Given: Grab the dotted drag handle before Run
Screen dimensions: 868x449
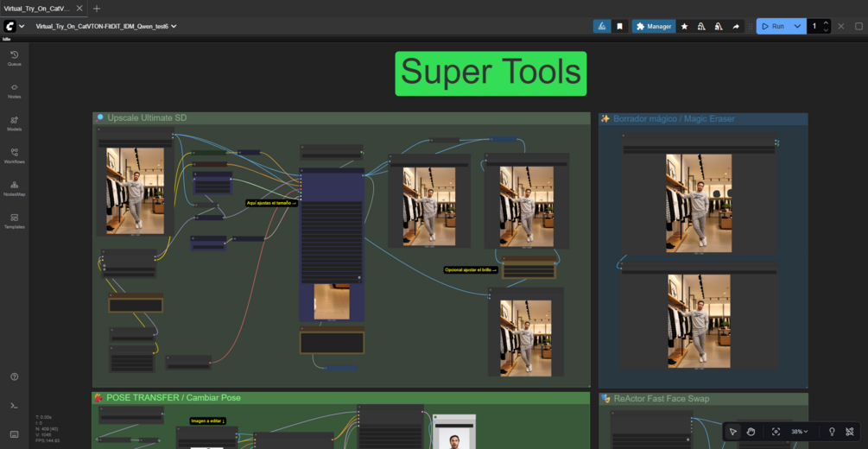Looking at the screenshot, I should 751,26.
